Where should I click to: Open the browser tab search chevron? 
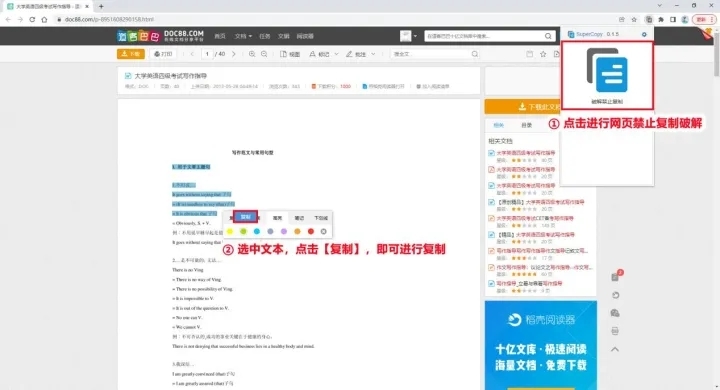(x=659, y=6)
